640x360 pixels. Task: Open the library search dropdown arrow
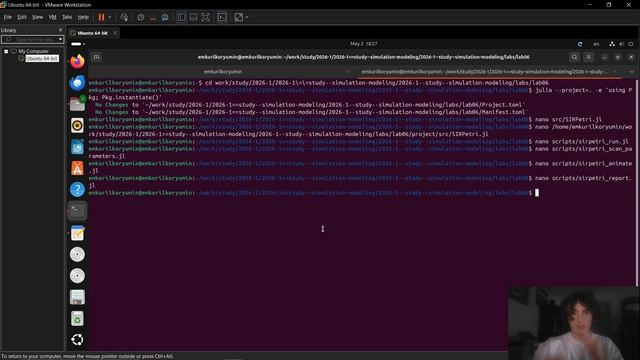tap(60, 39)
